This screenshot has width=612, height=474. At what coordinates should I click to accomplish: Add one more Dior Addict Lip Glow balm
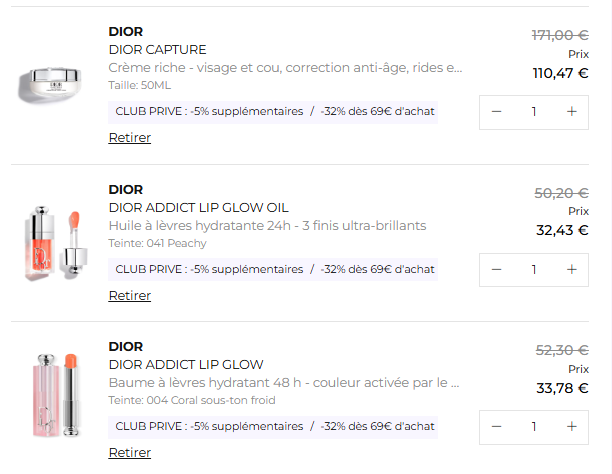click(571, 427)
